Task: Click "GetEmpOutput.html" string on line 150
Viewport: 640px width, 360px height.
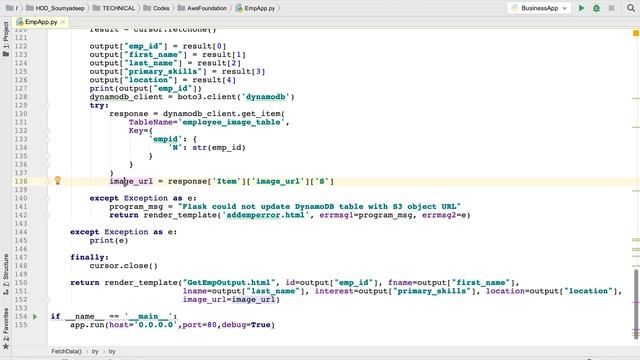Action: [229, 282]
